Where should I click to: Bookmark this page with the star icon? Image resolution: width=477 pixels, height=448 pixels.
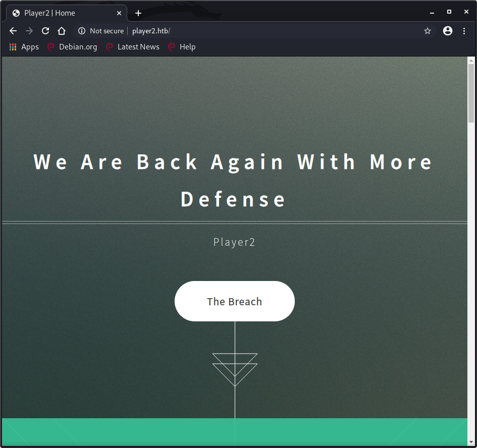[428, 31]
